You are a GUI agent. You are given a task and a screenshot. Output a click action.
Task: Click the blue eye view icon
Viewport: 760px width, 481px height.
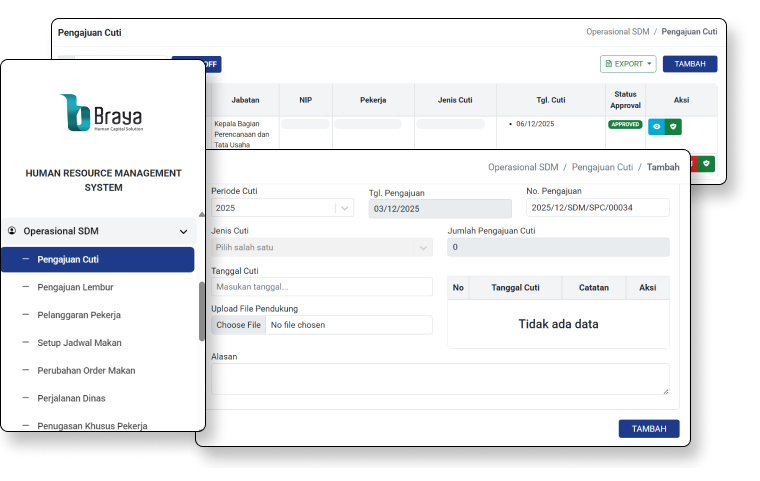coord(656,127)
